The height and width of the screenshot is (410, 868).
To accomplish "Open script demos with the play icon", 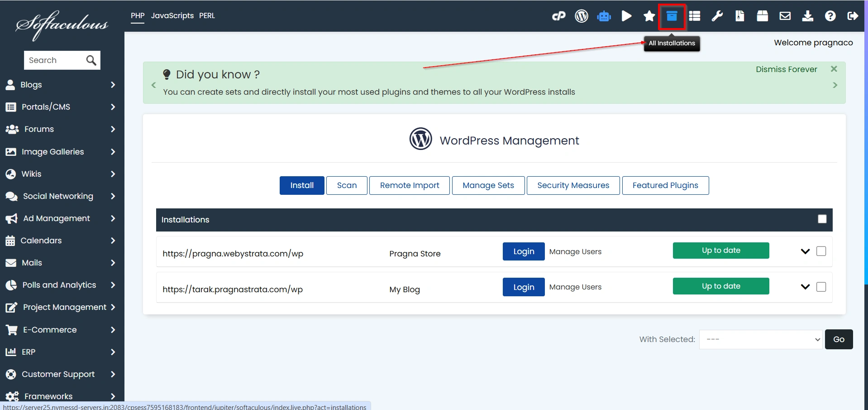I will 627,16.
